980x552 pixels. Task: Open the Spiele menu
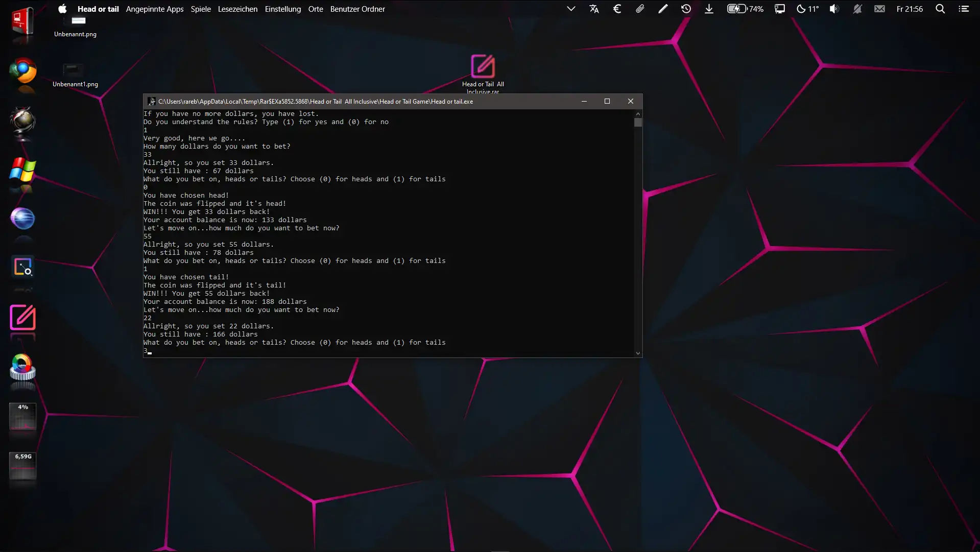click(x=201, y=9)
